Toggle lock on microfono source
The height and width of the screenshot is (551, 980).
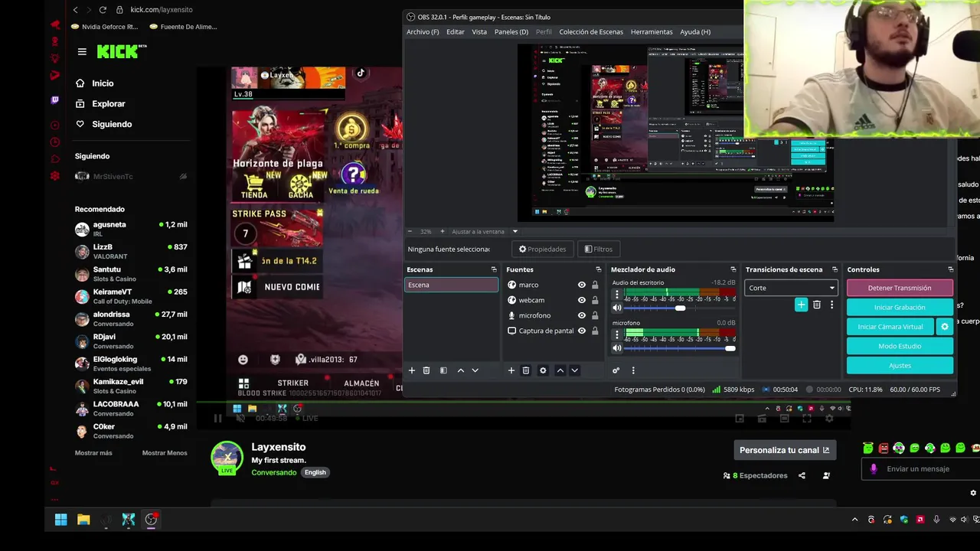click(595, 315)
